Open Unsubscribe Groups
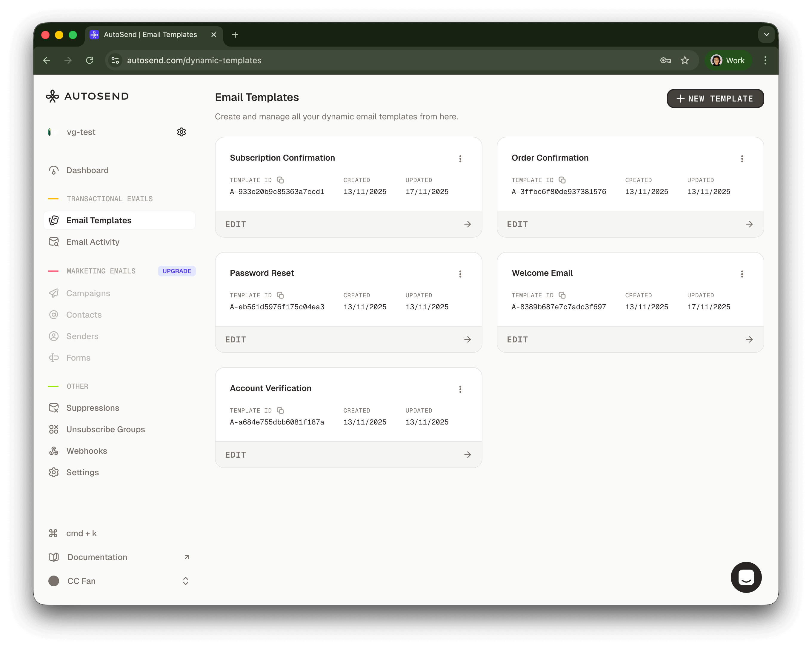The image size is (812, 649). 106,429
